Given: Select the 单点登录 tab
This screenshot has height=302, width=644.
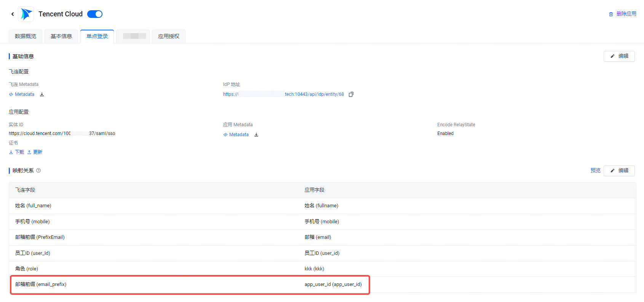Looking at the screenshot, I should 97,36.
